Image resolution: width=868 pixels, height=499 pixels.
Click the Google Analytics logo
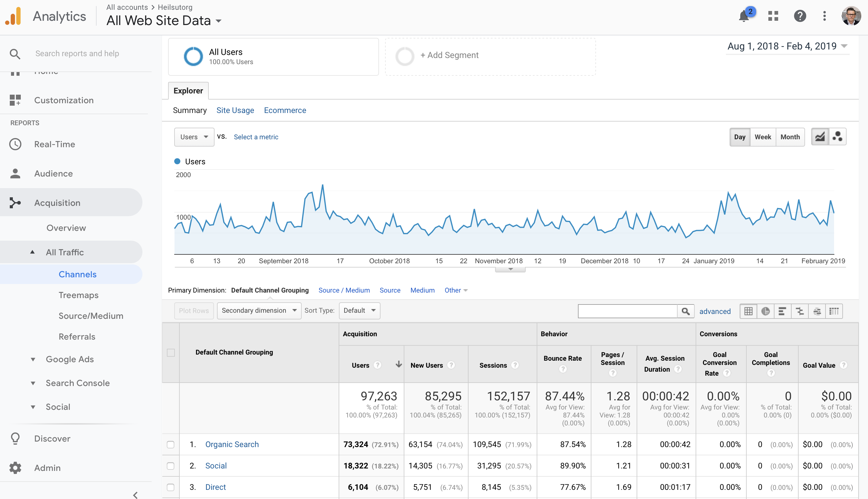[x=13, y=16]
